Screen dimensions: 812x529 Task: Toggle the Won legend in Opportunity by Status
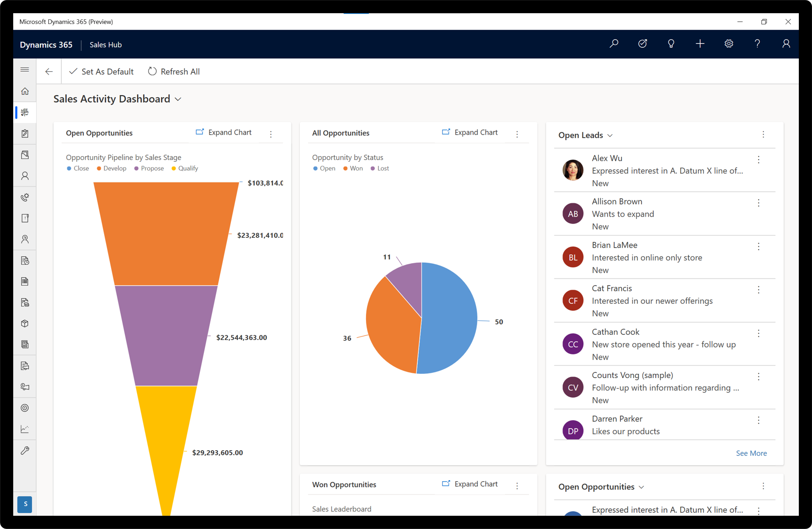coord(353,168)
